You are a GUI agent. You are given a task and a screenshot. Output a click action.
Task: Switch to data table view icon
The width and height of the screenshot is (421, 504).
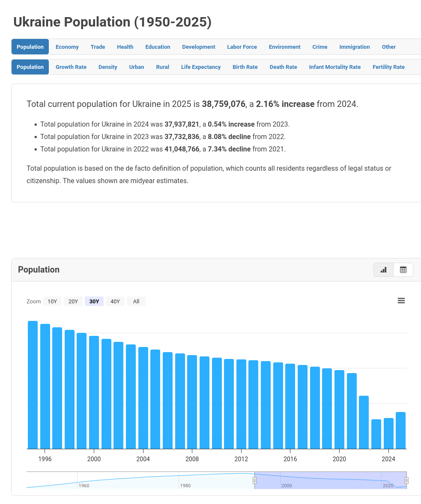(x=403, y=270)
